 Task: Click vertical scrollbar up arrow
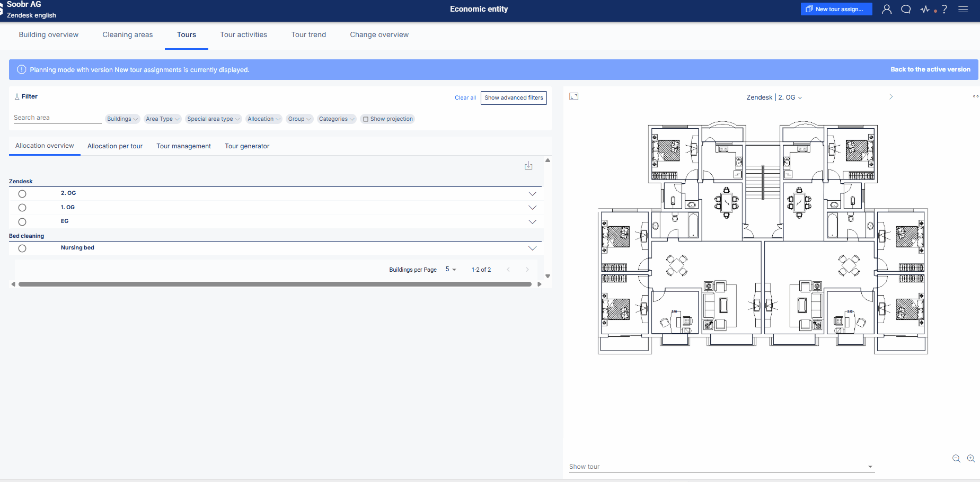(548, 160)
